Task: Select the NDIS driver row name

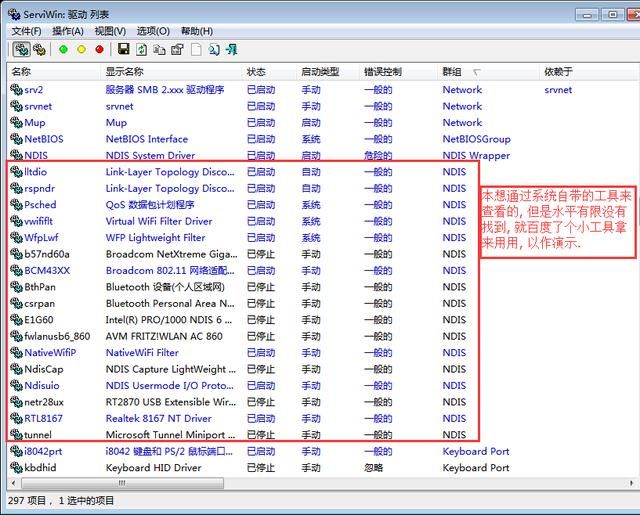Action: point(36,155)
